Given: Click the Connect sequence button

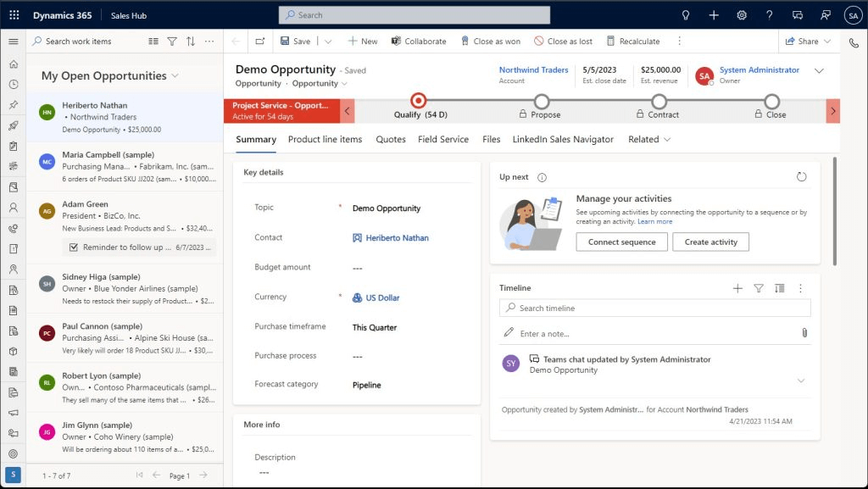Looking at the screenshot, I should coord(621,242).
